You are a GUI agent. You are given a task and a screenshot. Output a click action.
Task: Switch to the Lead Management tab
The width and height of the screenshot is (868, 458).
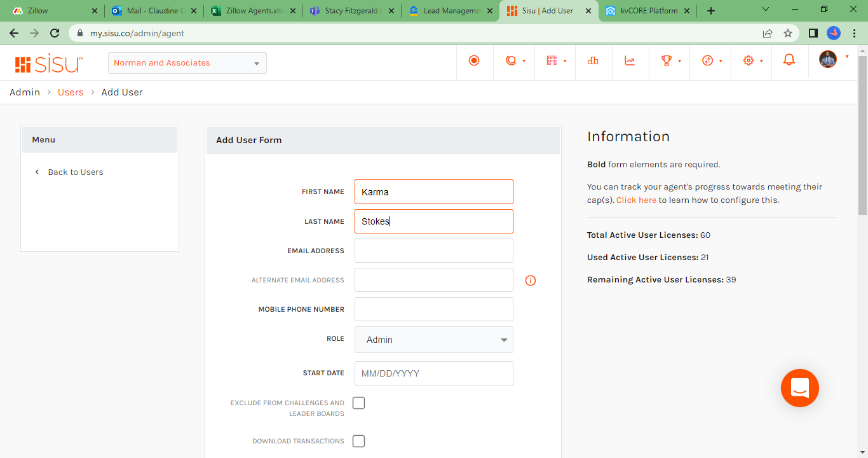tap(449, 11)
